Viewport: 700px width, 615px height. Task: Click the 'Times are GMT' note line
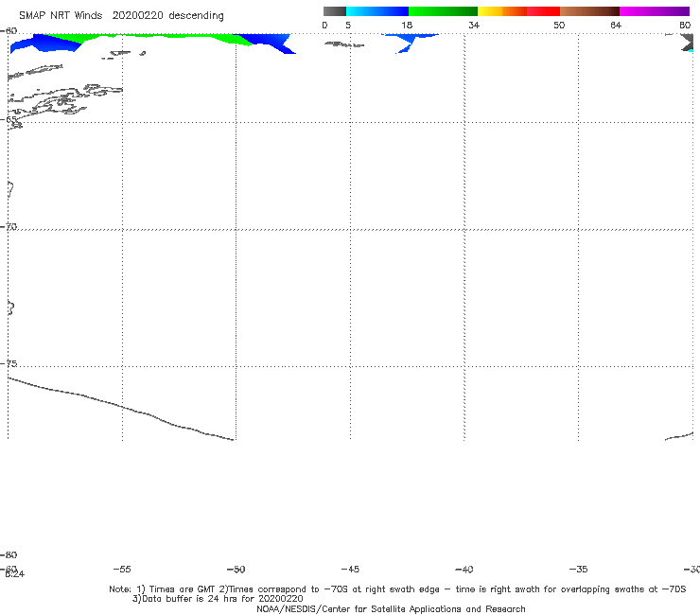pyautogui.click(x=397, y=589)
